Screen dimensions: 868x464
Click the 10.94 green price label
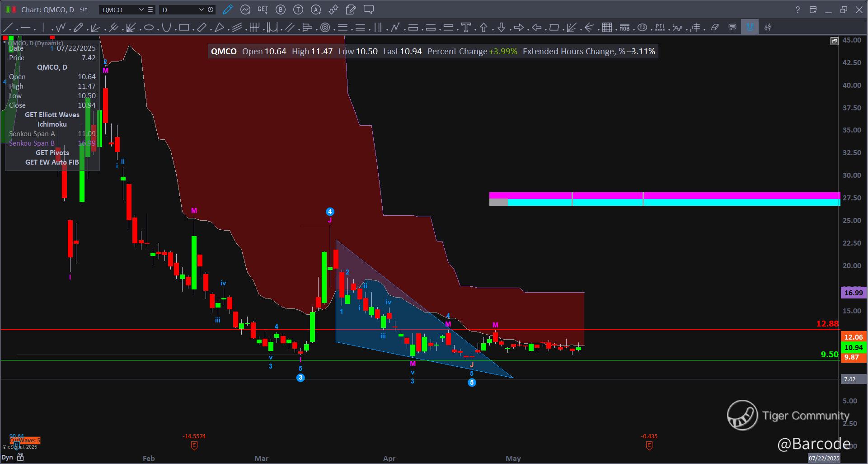tap(853, 347)
